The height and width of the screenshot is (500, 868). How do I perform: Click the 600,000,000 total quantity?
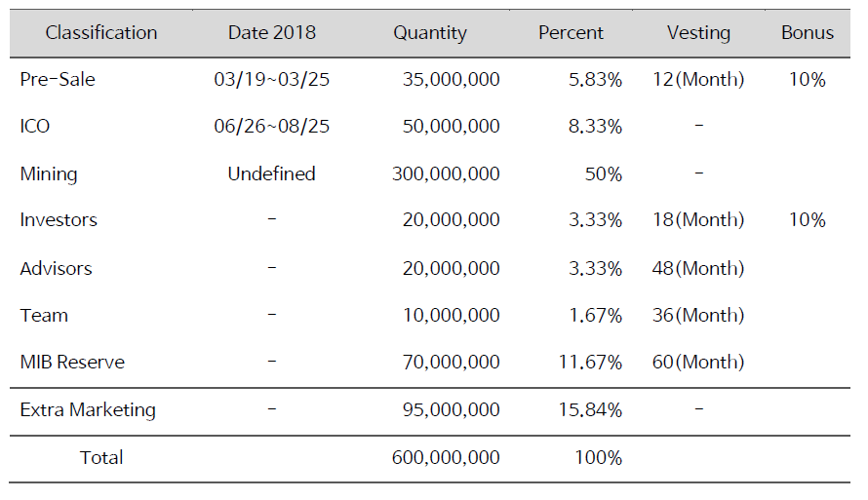point(446,457)
